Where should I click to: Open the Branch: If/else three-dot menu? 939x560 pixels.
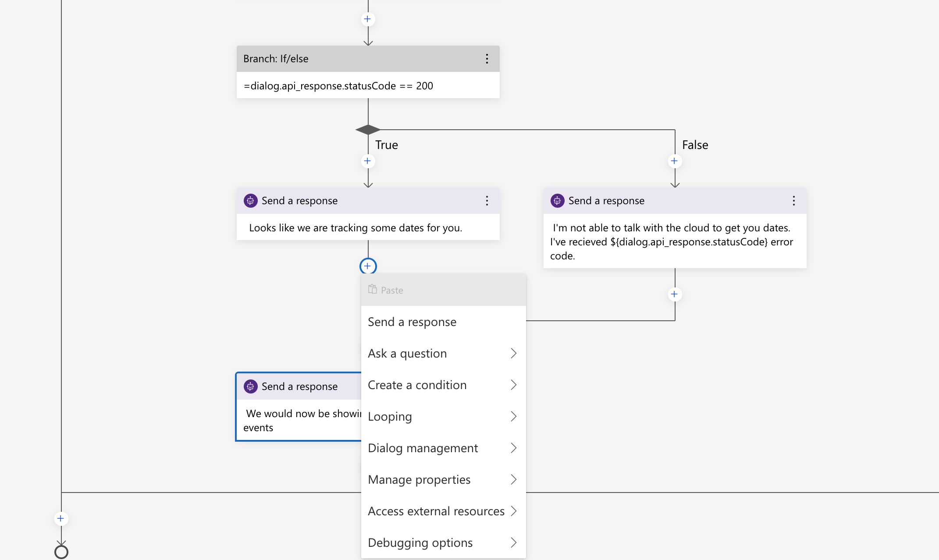[487, 59]
